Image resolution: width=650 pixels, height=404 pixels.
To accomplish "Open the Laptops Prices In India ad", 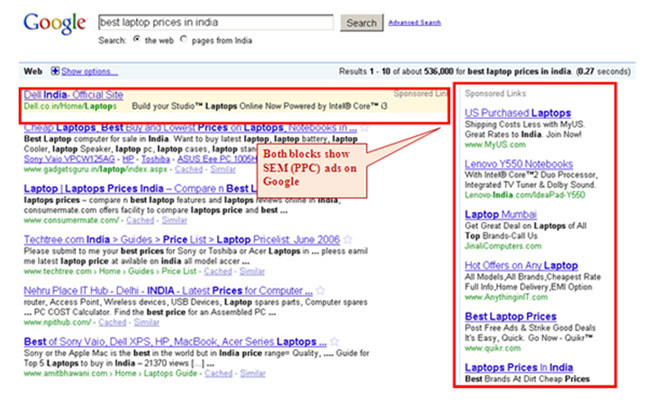I will [x=519, y=368].
